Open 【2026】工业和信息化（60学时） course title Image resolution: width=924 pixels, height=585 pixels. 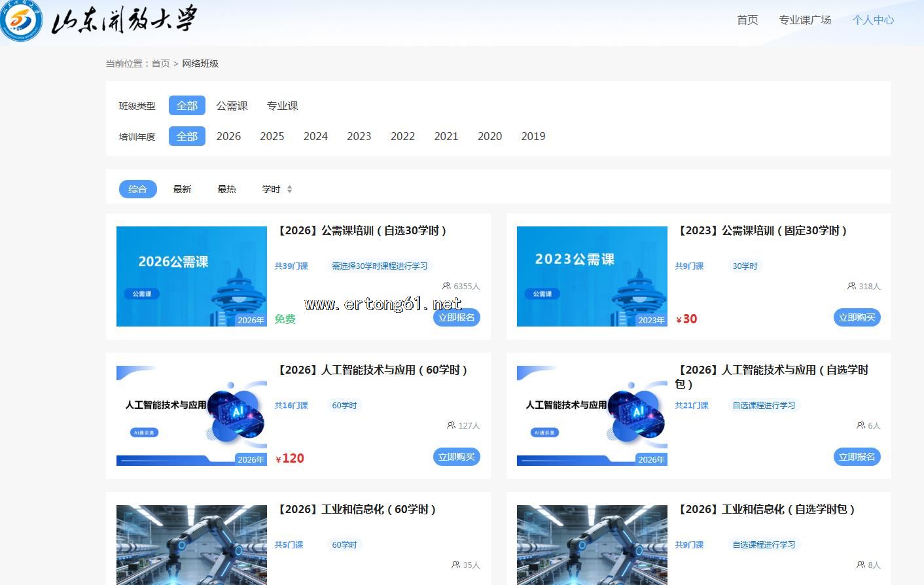pyautogui.click(x=357, y=509)
